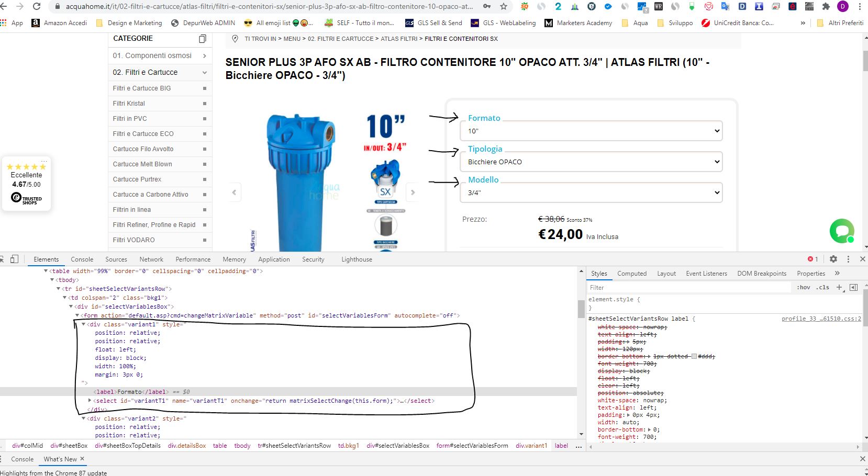The width and height of the screenshot is (868, 476).
Task: Show previous product image with left arrow
Action: (x=234, y=192)
